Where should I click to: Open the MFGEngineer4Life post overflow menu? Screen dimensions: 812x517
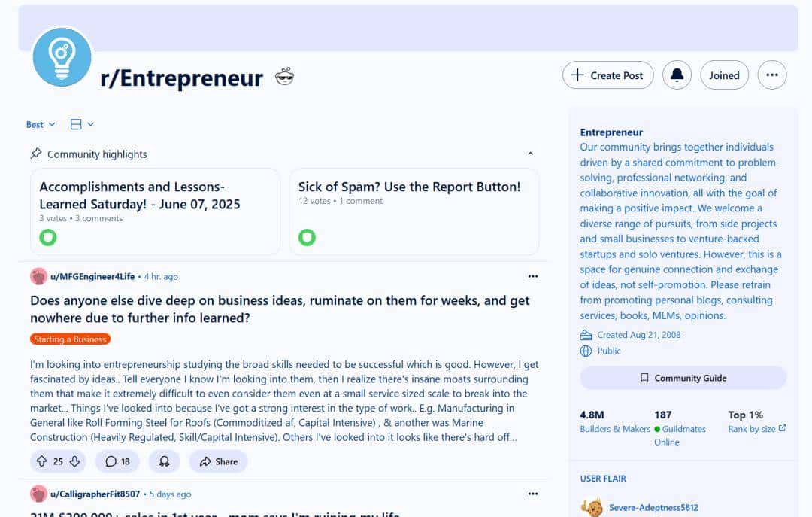533,276
